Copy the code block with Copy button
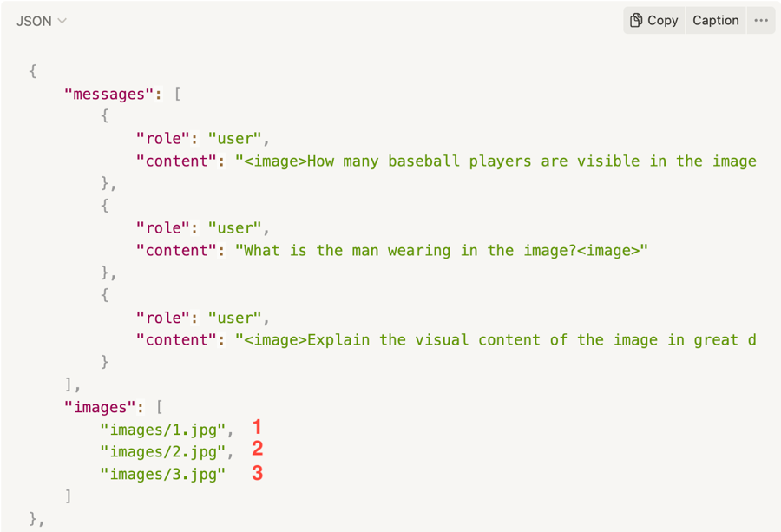The height and width of the screenshot is (532, 781). (653, 20)
